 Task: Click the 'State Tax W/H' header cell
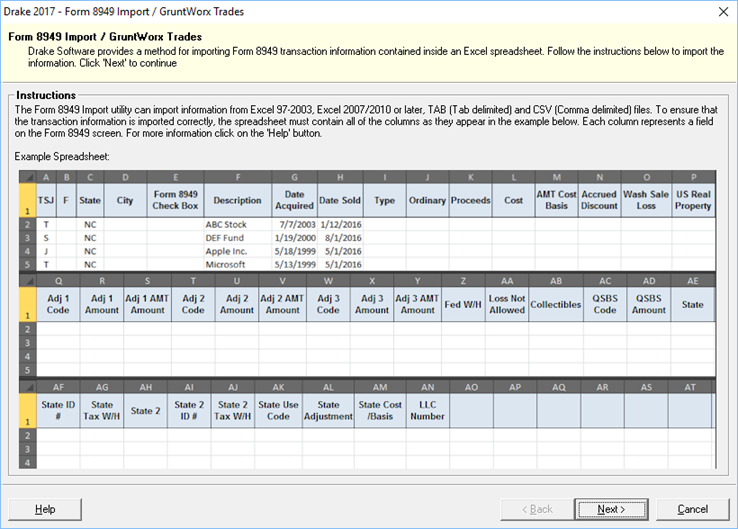102,410
